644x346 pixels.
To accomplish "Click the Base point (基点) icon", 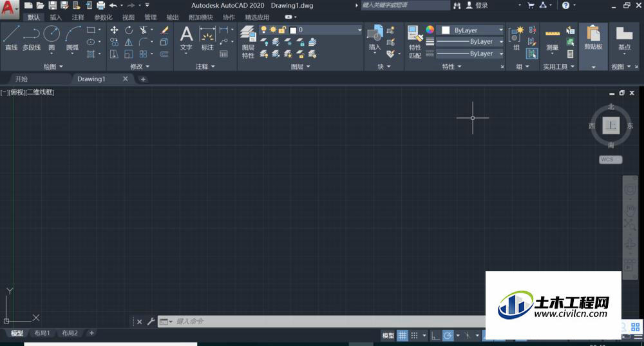I will 624,38.
